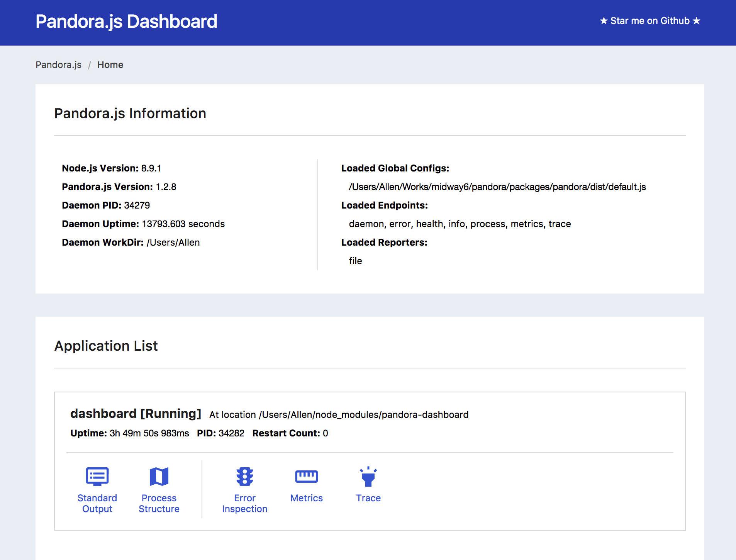Click the Application List heading
Screen dimensions: 736x560
(106, 346)
